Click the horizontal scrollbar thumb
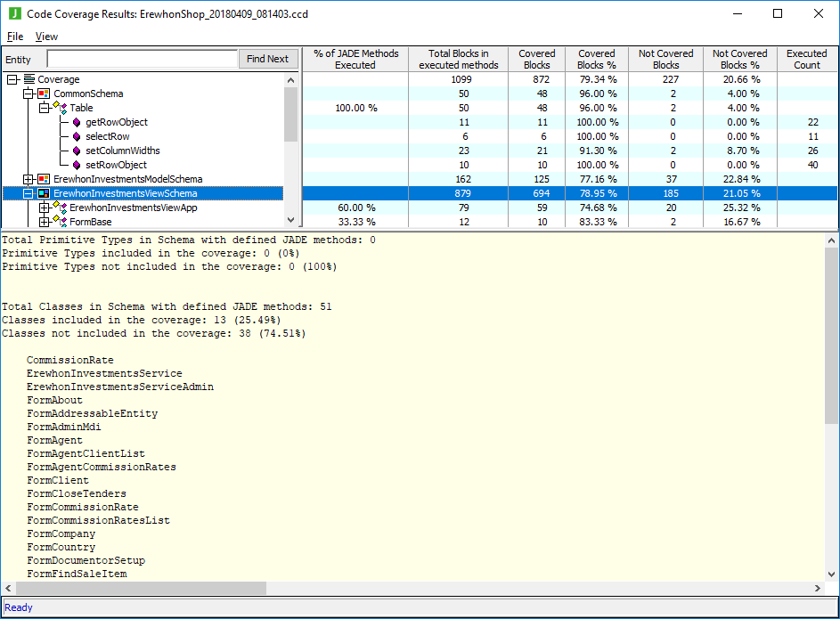The image size is (840, 619). 141,588
